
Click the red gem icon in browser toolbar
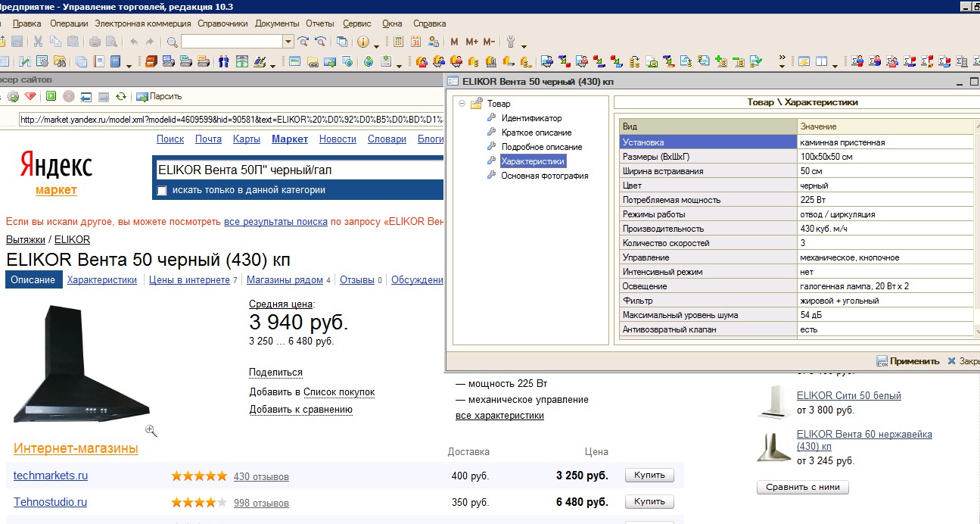pos(30,96)
